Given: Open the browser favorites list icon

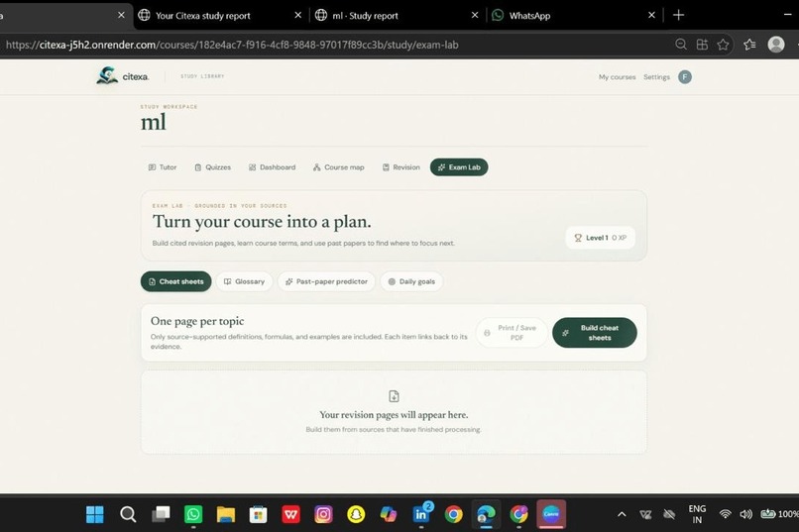Looking at the screenshot, I should tap(749, 45).
